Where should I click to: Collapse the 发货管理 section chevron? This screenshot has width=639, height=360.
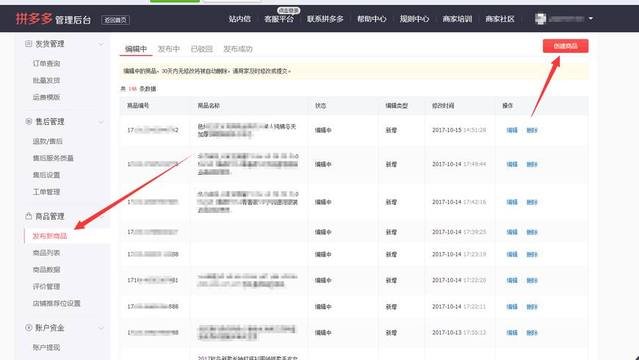tap(101, 44)
